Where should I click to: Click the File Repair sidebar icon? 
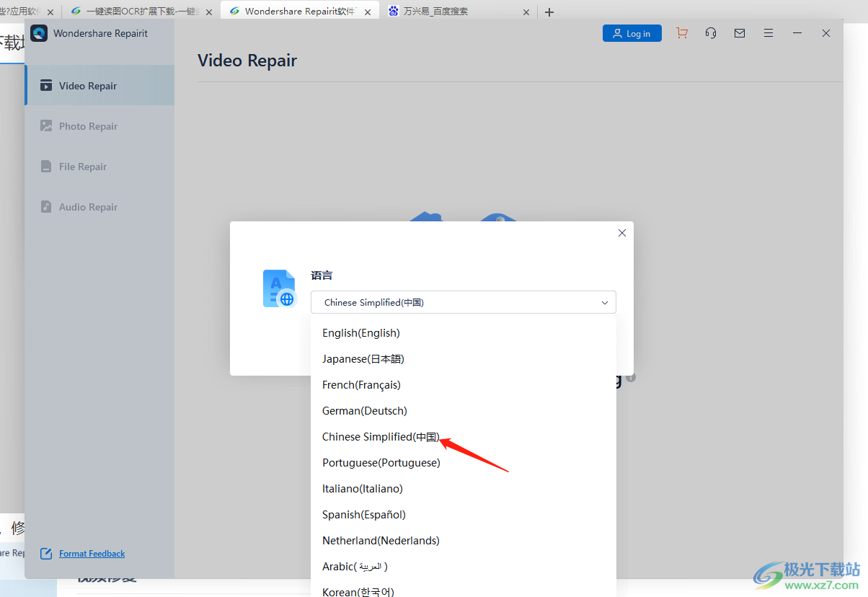tap(46, 167)
